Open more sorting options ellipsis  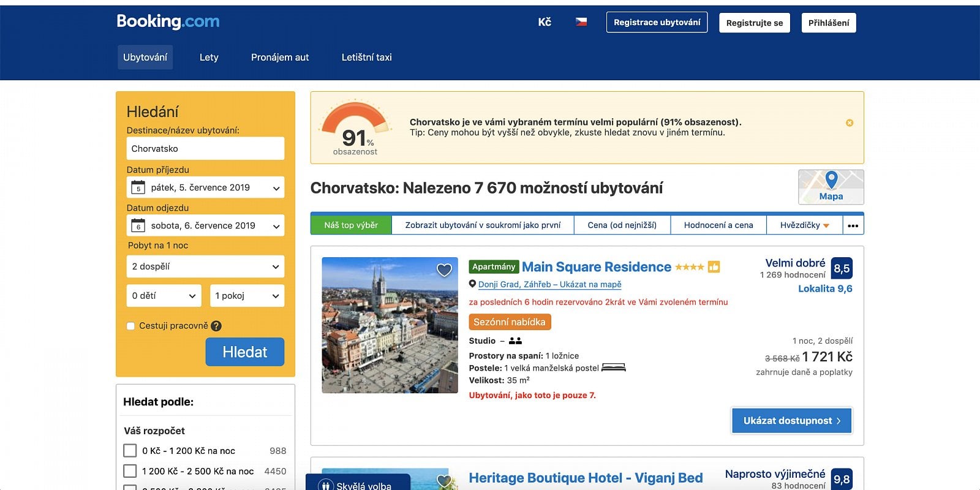coord(853,225)
